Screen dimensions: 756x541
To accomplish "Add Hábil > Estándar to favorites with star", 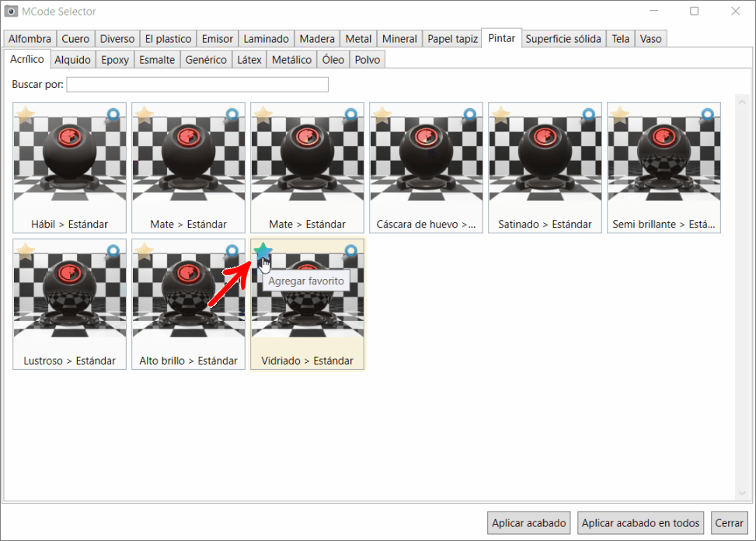I will pos(25,115).
